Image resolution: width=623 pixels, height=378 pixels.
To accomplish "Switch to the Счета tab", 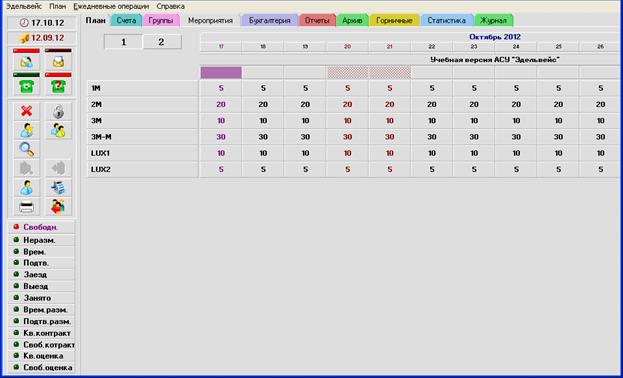I will click(x=126, y=20).
